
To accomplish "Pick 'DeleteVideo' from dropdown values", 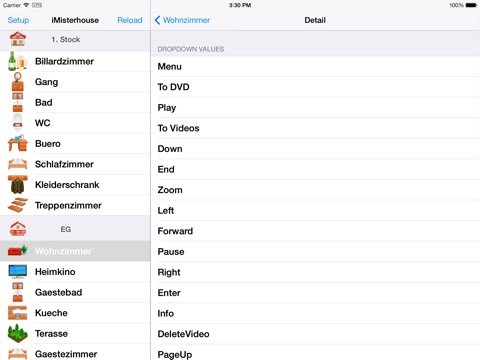I will [315, 334].
